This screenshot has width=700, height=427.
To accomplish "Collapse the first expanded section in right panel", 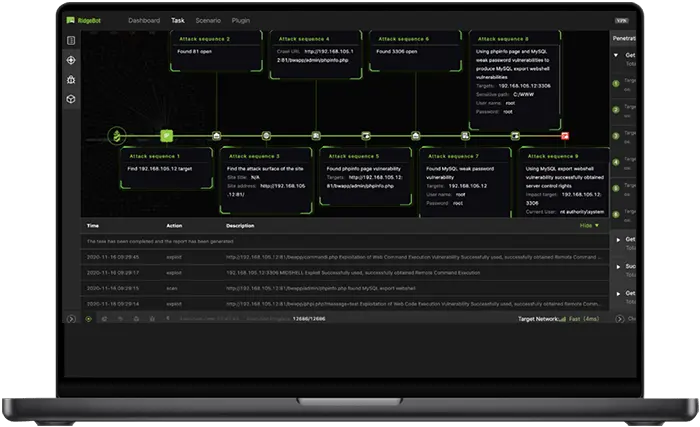I will (x=616, y=55).
